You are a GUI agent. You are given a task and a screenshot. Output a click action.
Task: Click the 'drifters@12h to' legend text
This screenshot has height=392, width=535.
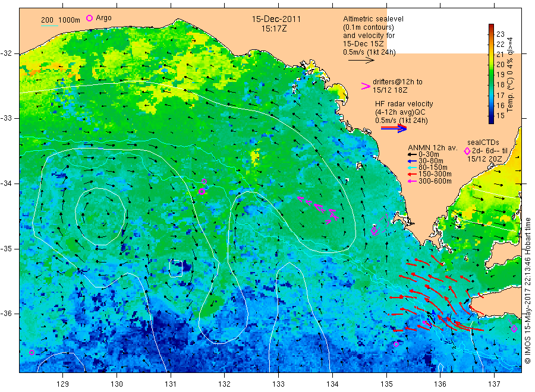click(398, 82)
